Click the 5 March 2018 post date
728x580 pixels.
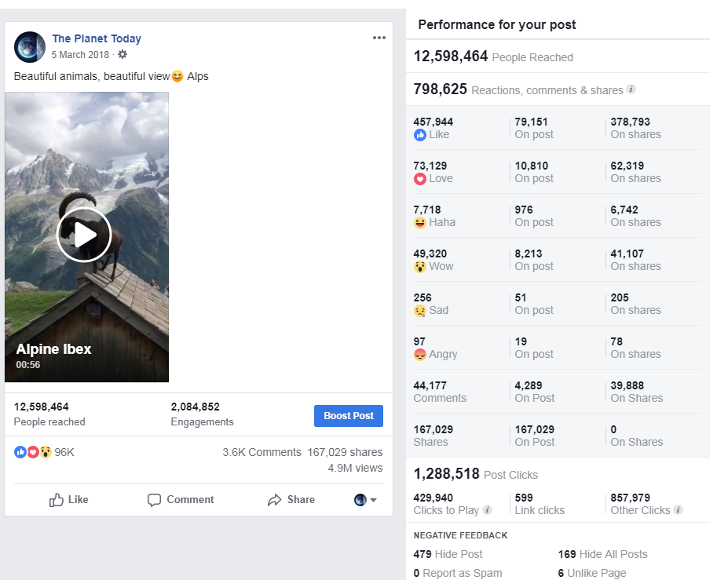point(80,55)
